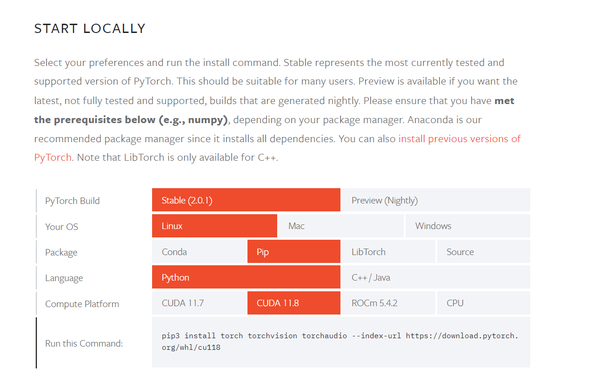This screenshot has height=387, width=600.
Task: Select C++ / Java language option
Action: point(436,277)
